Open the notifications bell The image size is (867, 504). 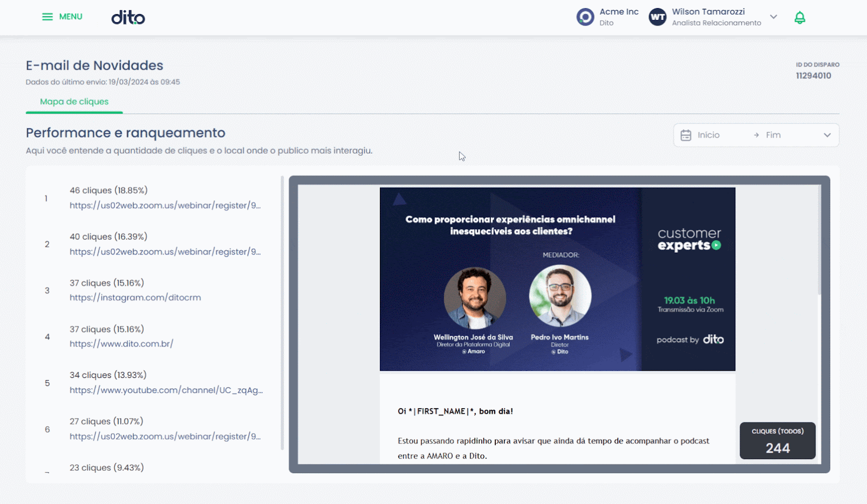tap(800, 17)
